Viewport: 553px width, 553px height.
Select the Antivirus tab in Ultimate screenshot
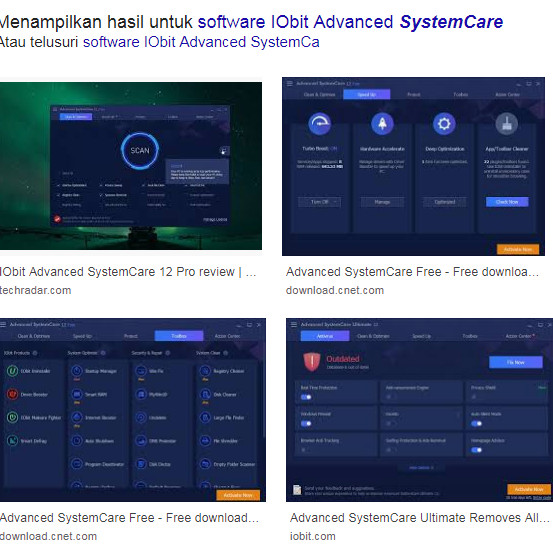click(x=325, y=336)
